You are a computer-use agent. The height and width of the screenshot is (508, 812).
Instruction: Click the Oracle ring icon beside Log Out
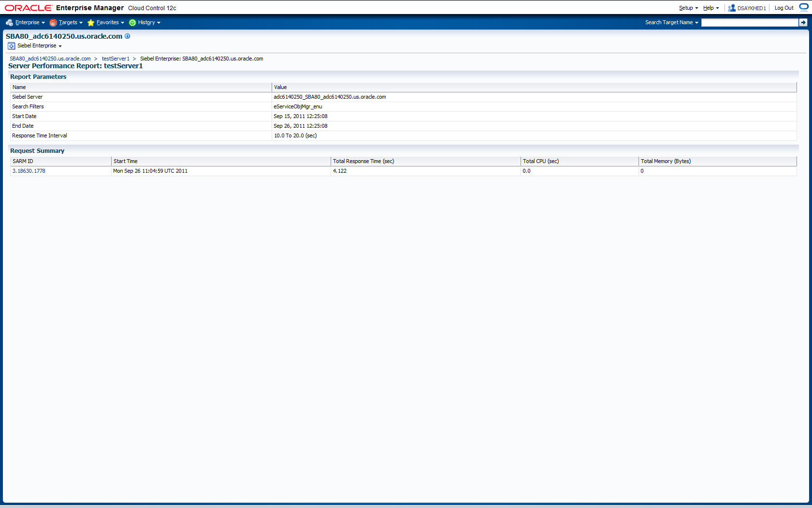click(x=803, y=7)
